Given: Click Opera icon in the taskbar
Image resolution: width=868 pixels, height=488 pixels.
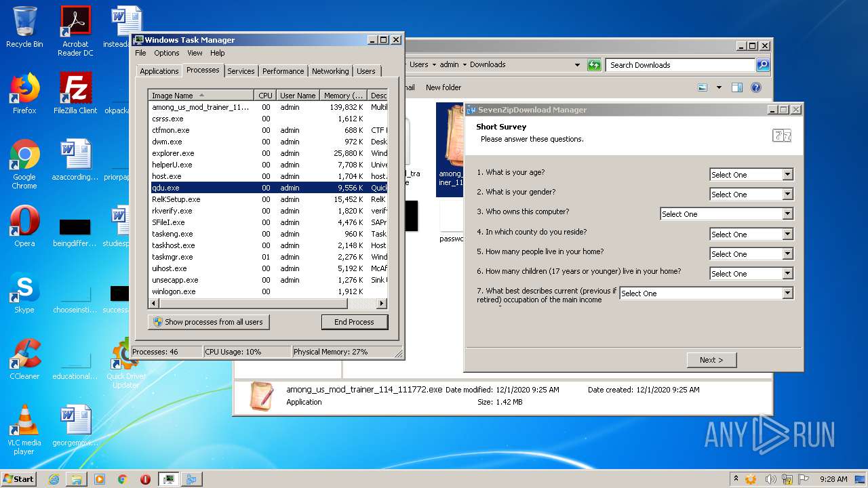Looking at the screenshot, I should pos(145,479).
